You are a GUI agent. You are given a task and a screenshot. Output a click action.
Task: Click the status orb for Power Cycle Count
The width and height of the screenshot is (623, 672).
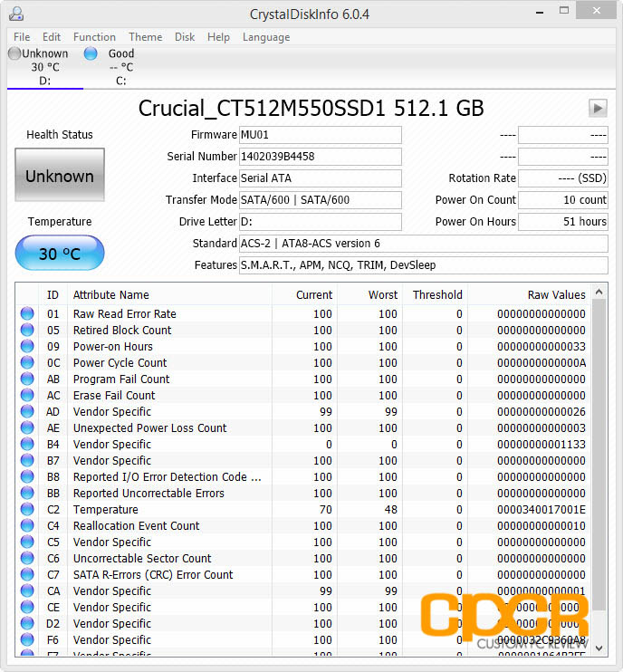[27, 362]
